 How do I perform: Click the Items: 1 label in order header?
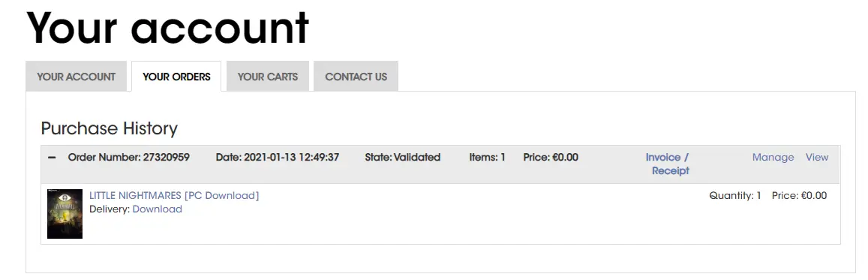pos(487,157)
